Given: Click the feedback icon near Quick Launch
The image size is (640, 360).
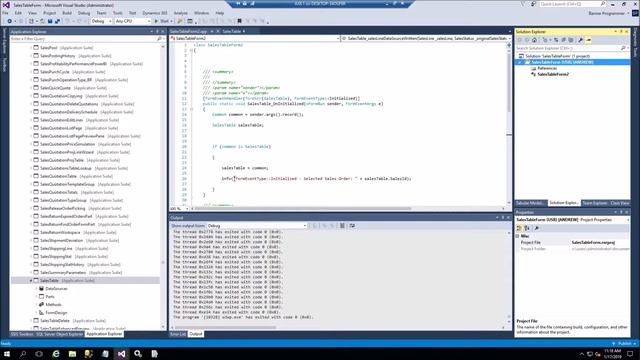Looking at the screenshot, I should 533,4.
